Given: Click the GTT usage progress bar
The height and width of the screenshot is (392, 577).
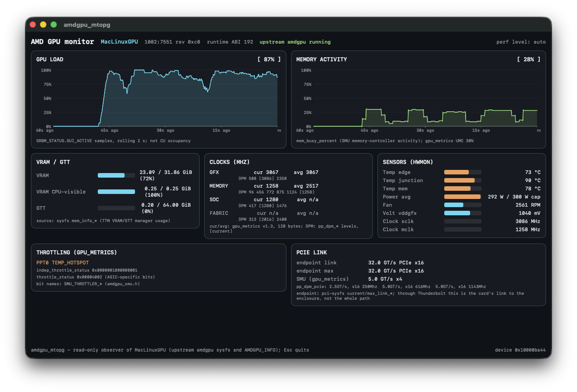Looking at the screenshot, I should 116,208.
